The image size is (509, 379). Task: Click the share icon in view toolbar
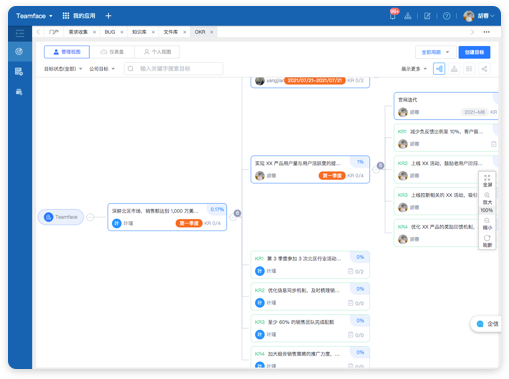tap(484, 69)
